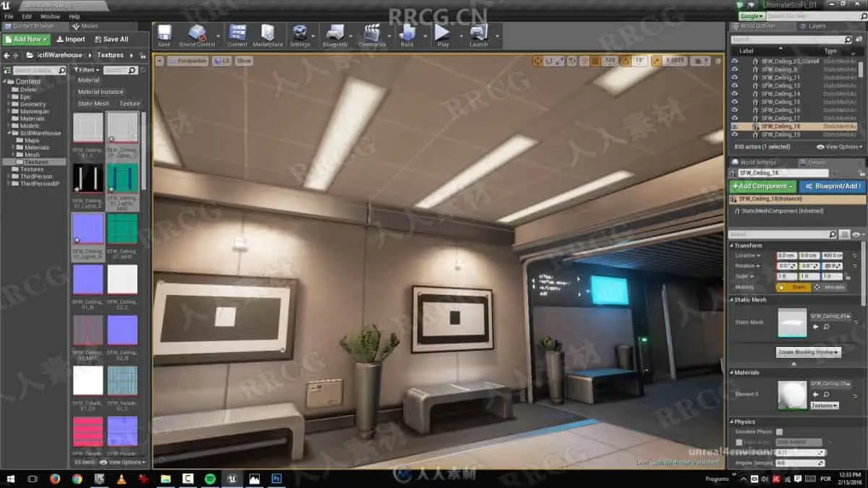The height and width of the screenshot is (488, 868).
Task: Toggle visibility of SFW_Ceiling_16 actor
Action: (735, 110)
